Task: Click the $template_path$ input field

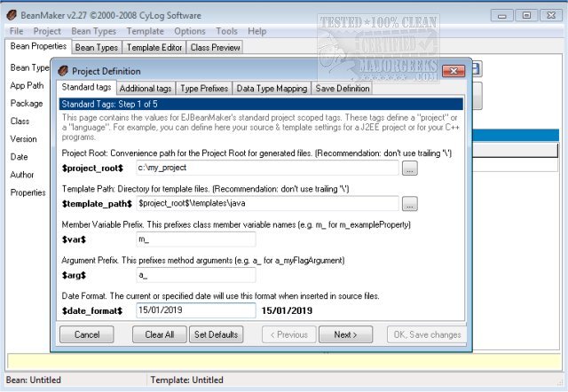Action: (267, 203)
